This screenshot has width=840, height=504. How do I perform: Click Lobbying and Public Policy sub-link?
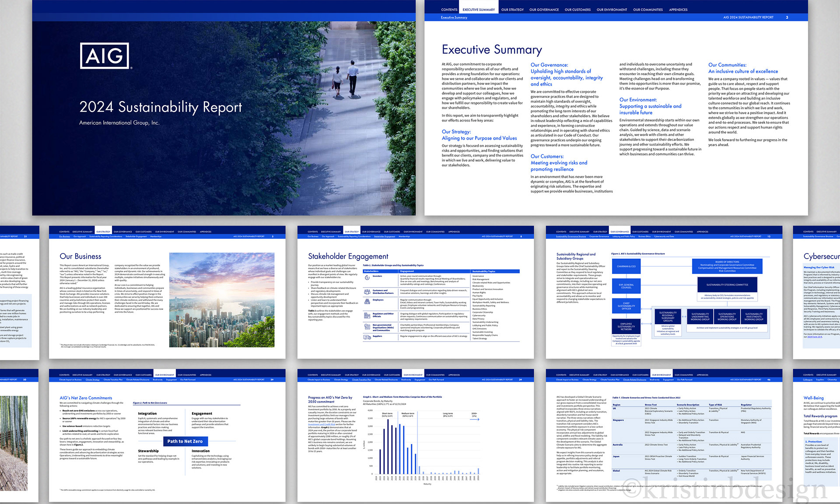(623, 237)
